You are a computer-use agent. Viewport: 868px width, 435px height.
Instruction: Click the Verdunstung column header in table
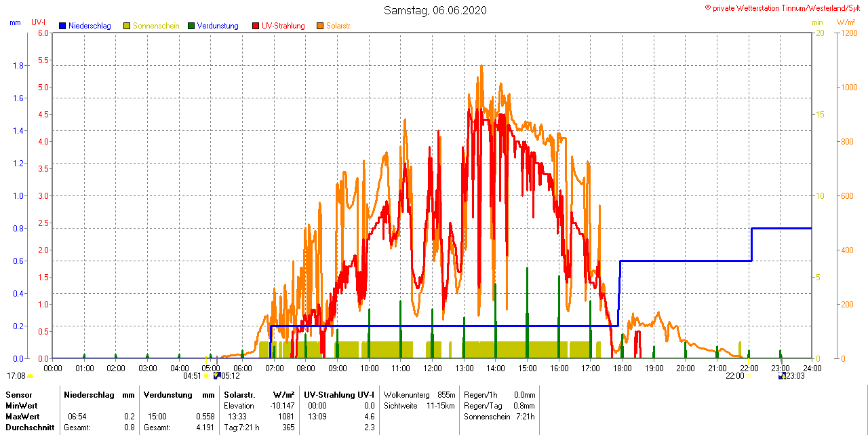click(x=167, y=394)
